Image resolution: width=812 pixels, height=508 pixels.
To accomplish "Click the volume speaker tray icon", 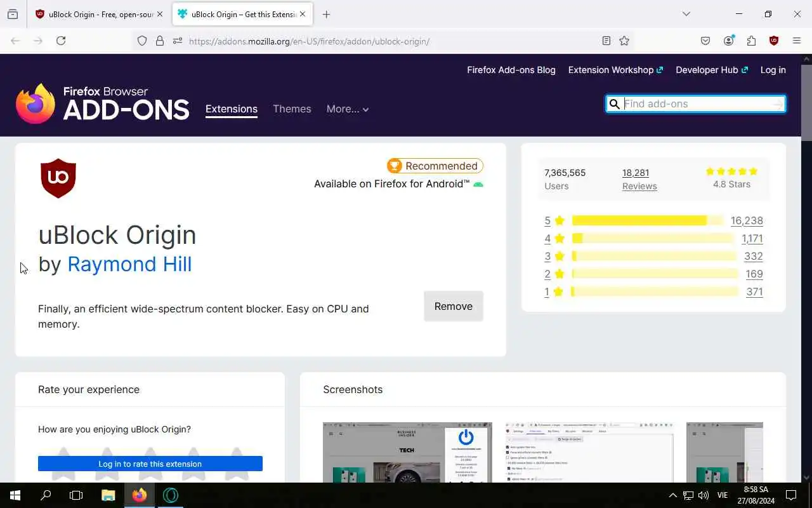I will click(704, 495).
